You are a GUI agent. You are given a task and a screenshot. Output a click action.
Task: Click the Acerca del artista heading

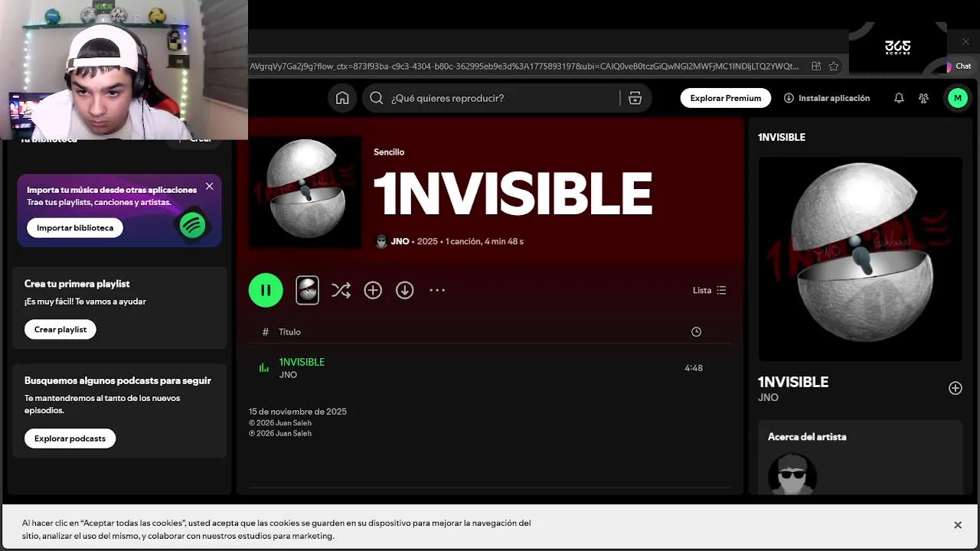(x=807, y=437)
